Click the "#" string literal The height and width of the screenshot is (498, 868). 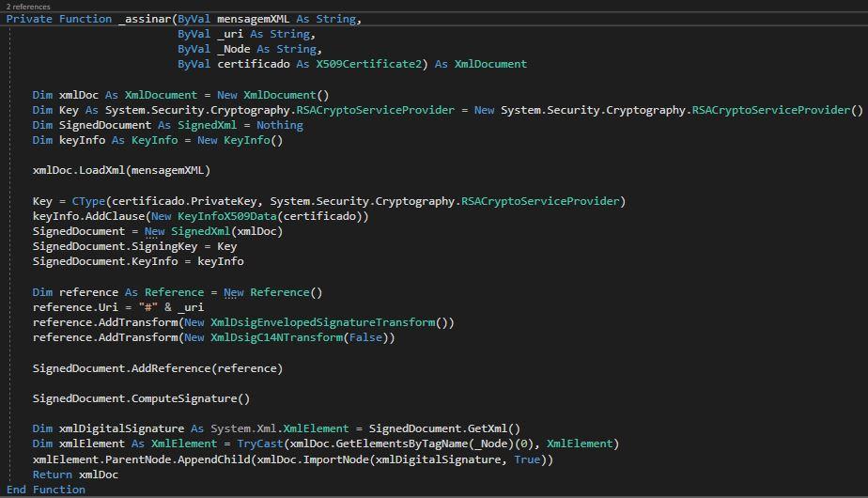148,307
